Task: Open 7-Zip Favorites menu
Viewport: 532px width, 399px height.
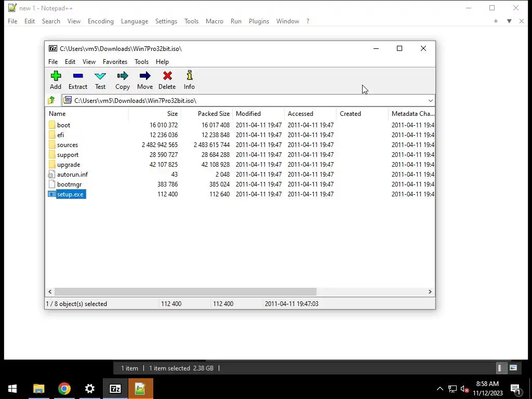Action: point(115,62)
